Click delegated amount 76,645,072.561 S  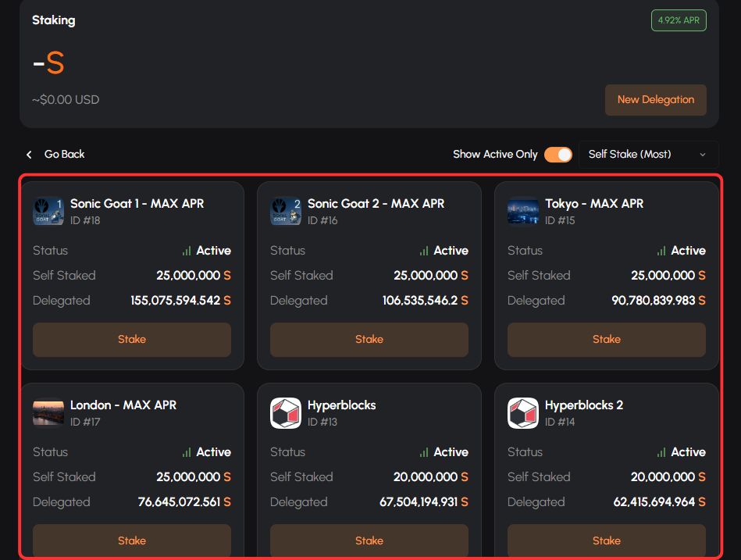pyautogui.click(x=184, y=502)
